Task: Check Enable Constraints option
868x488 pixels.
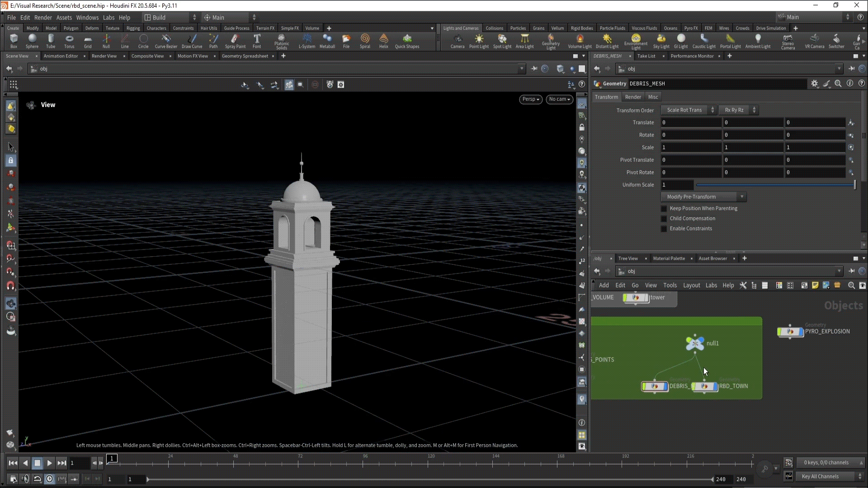Action: (x=664, y=229)
